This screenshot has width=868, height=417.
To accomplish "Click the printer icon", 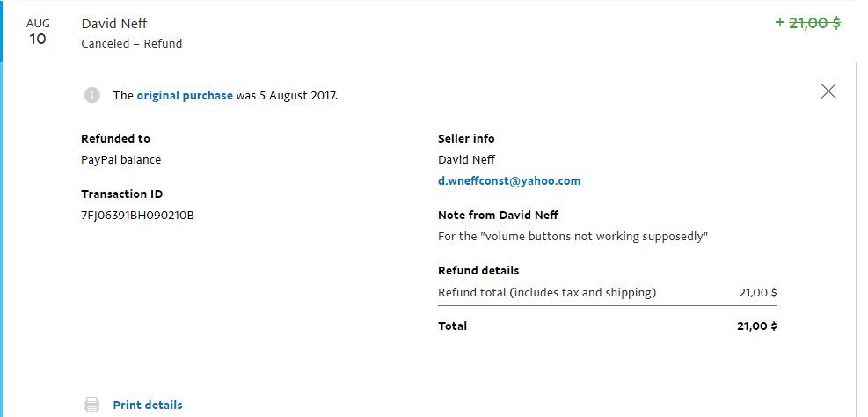I will tap(92, 405).
